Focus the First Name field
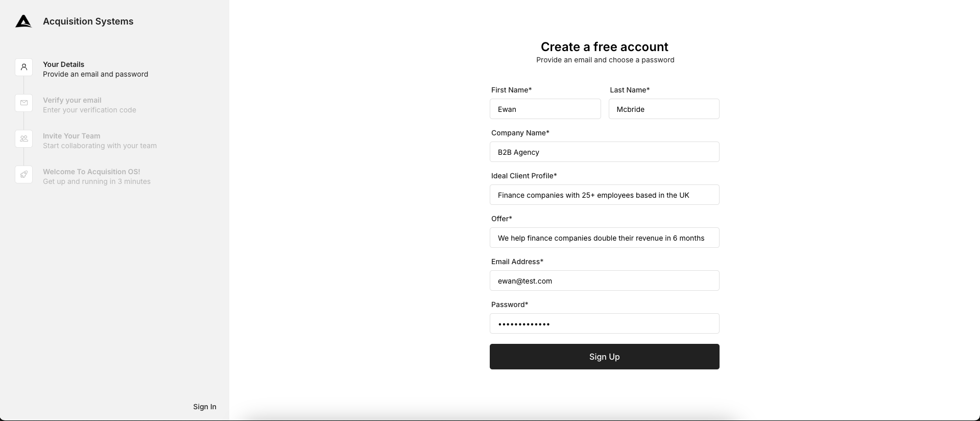980x421 pixels. coord(545,109)
